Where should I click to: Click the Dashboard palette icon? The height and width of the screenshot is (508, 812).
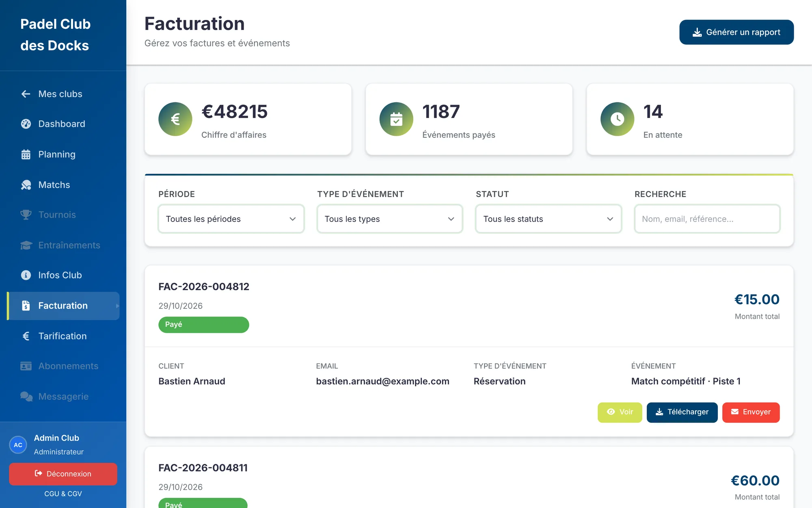[x=26, y=124]
